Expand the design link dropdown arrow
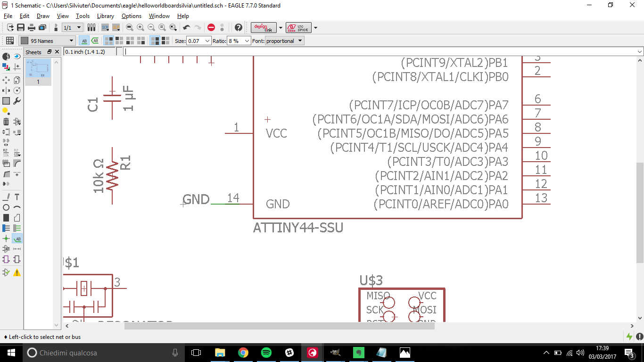 [281, 27]
